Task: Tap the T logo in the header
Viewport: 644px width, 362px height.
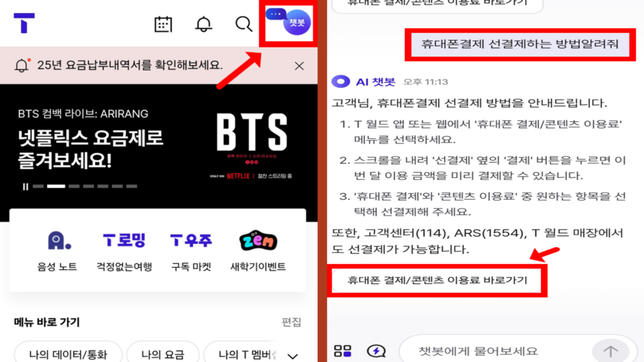Action: 25,24
